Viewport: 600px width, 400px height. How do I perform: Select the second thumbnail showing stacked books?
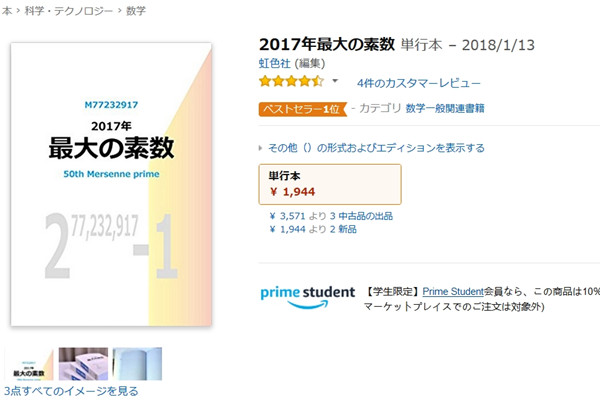tap(83, 364)
